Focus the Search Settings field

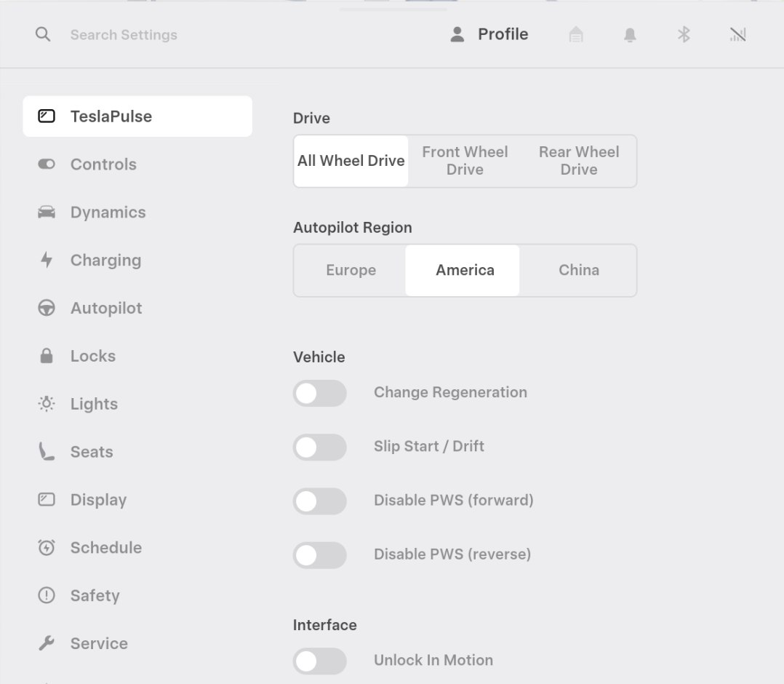click(124, 34)
